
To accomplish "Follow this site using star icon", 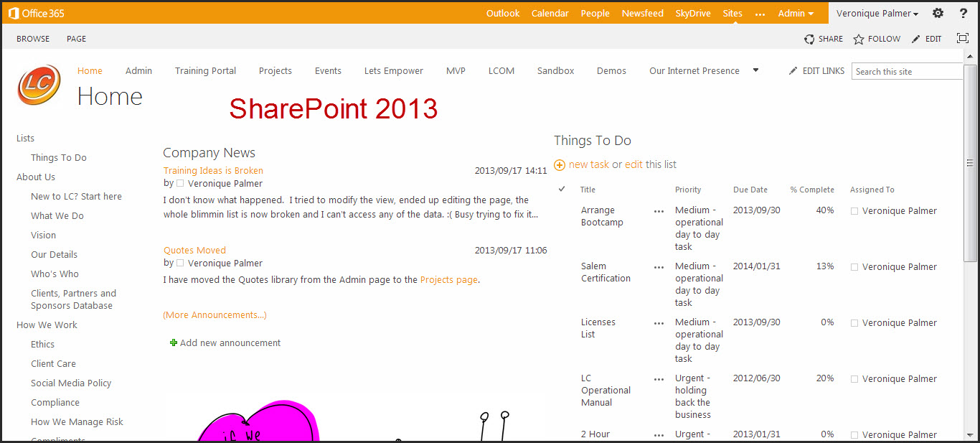I will [x=859, y=39].
